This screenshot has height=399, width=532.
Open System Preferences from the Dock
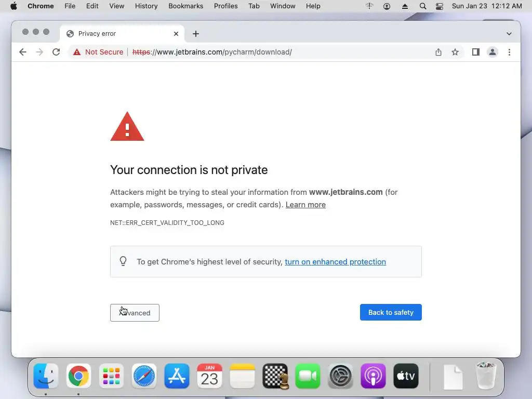[x=341, y=376]
